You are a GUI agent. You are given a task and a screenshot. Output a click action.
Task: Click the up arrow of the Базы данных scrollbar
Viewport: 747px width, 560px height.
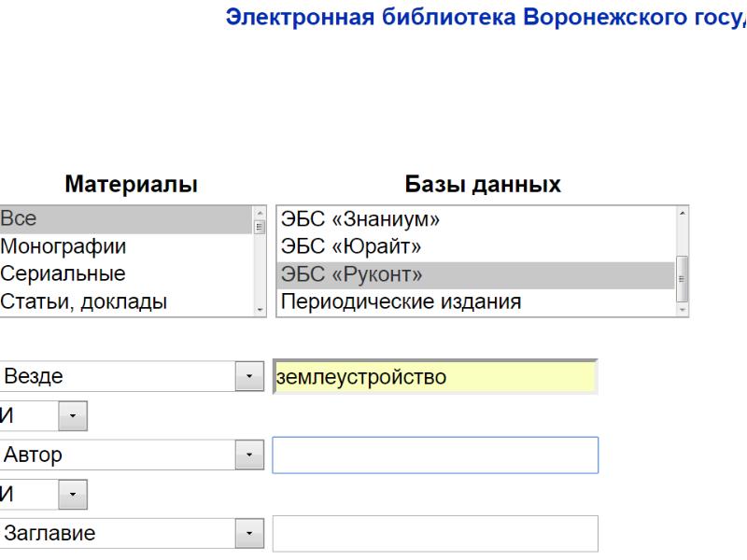pyautogui.click(x=682, y=214)
